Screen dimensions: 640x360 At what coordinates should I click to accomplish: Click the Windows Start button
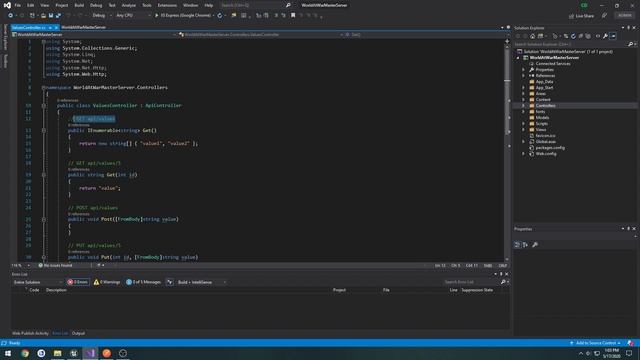coord(8,353)
